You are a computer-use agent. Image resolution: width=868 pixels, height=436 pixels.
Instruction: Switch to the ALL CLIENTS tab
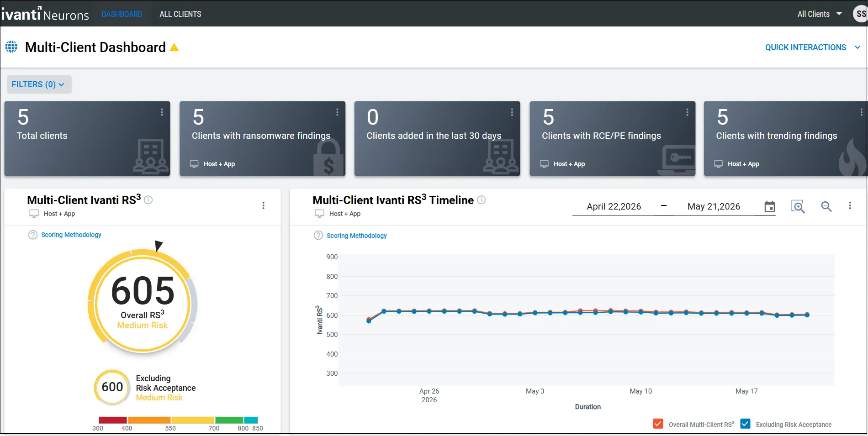pos(180,14)
